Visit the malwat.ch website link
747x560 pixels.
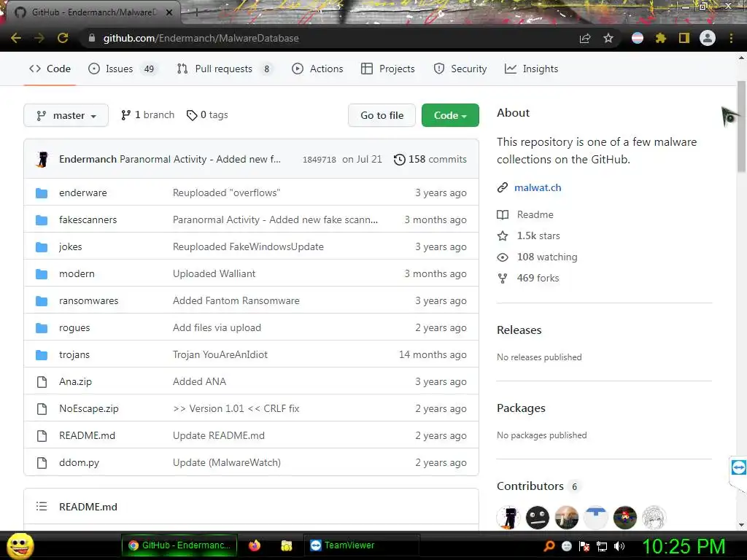pyautogui.click(x=538, y=187)
